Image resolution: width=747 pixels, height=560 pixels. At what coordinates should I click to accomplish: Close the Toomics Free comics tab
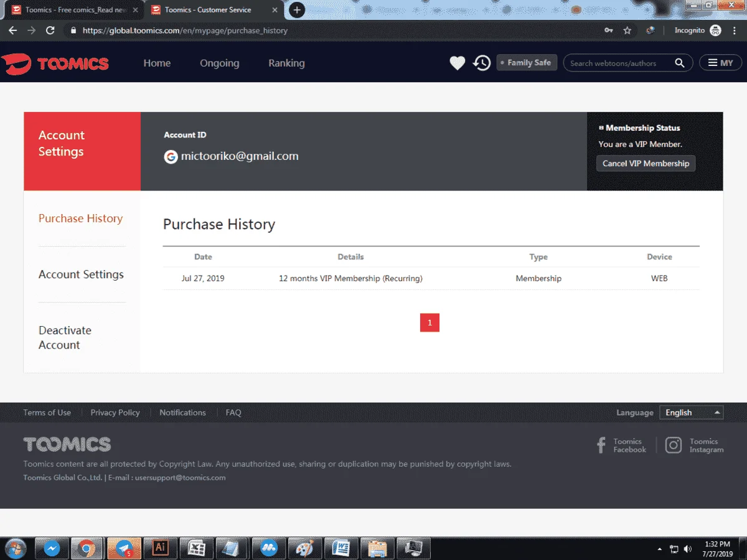[135, 10]
